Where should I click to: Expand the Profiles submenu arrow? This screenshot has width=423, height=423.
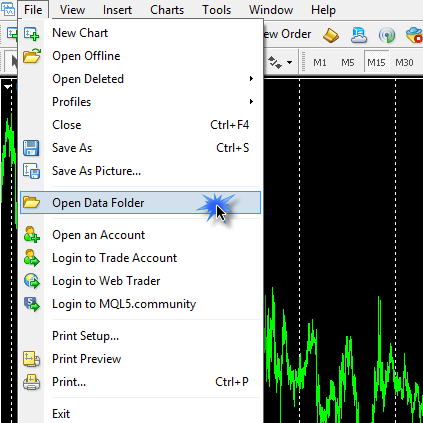(x=251, y=102)
